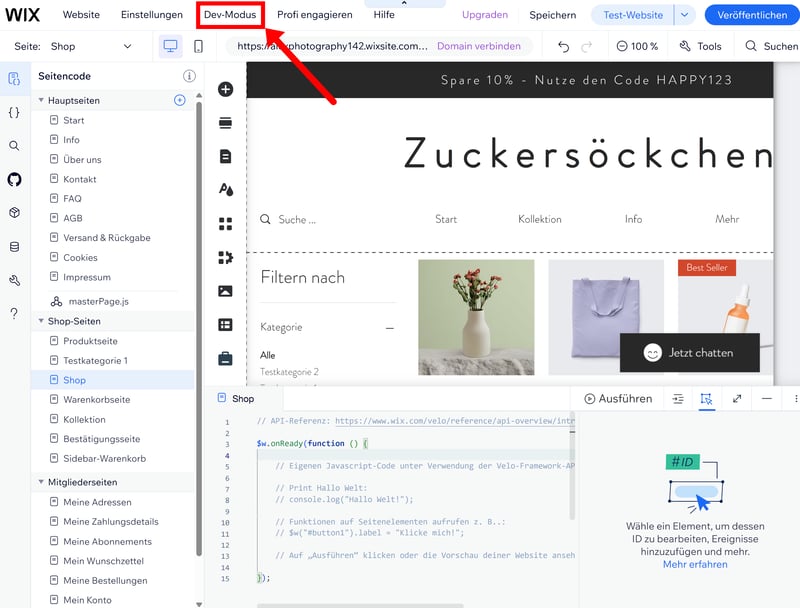Click the Test-Website button
Screen dimensions: 800x608
633,15
